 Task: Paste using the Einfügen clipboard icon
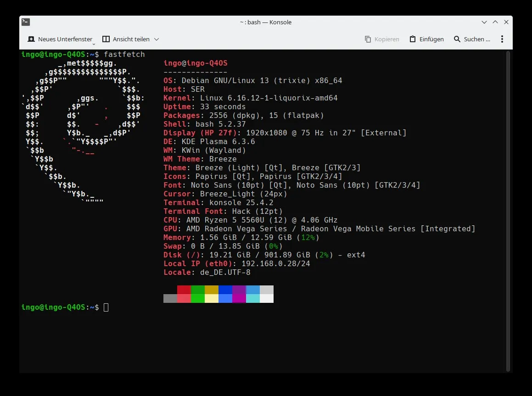413,39
